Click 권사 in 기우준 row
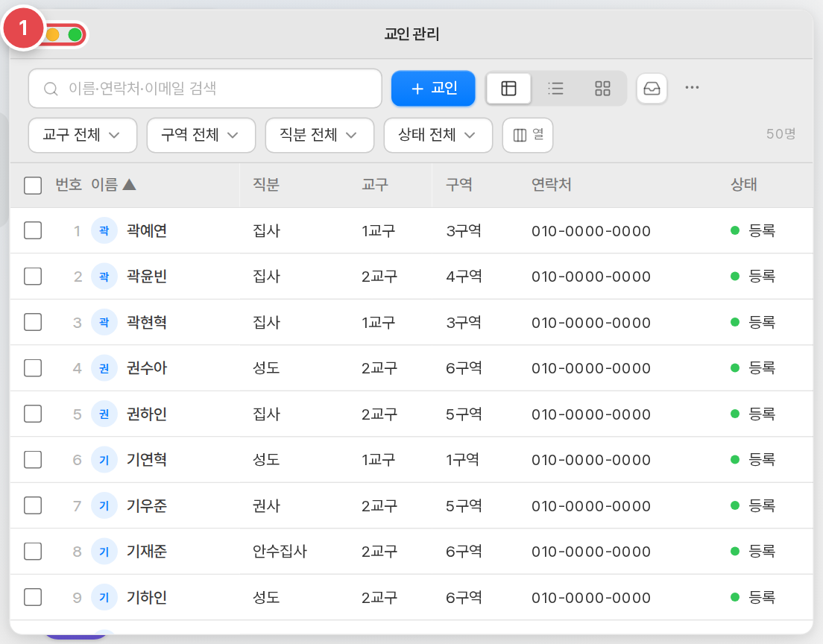Viewport: 823px width, 644px height. pyautogui.click(x=266, y=506)
